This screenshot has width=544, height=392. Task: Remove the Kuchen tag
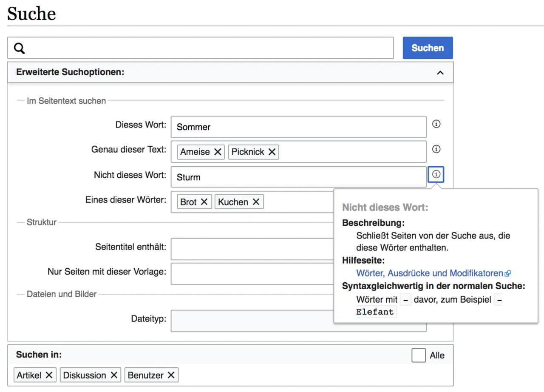click(x=256, y=202)
